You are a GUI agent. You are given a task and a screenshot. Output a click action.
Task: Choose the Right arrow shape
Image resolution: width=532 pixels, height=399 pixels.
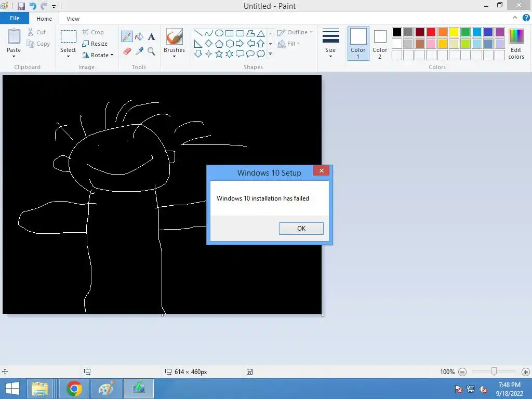(240, 44)
